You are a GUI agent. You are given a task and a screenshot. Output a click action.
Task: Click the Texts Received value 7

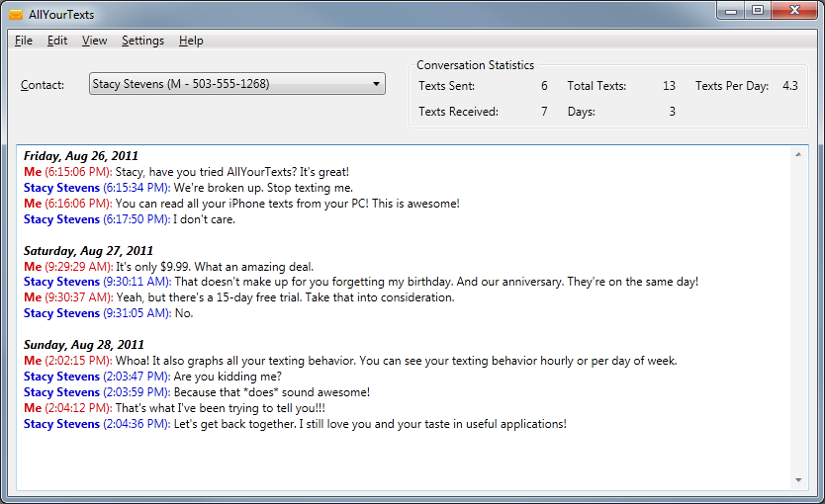click(x=544, y=112)
